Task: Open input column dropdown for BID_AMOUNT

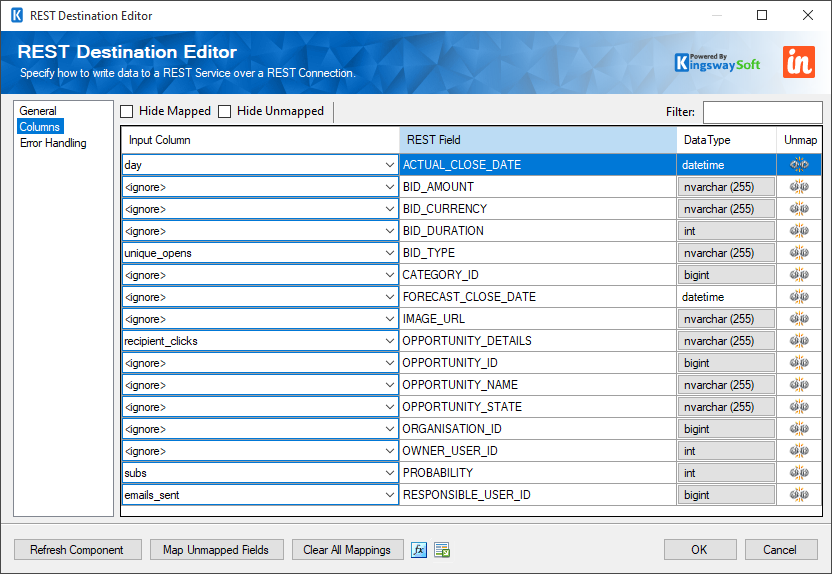Action: pyautogui.click(x=389, y=187)
